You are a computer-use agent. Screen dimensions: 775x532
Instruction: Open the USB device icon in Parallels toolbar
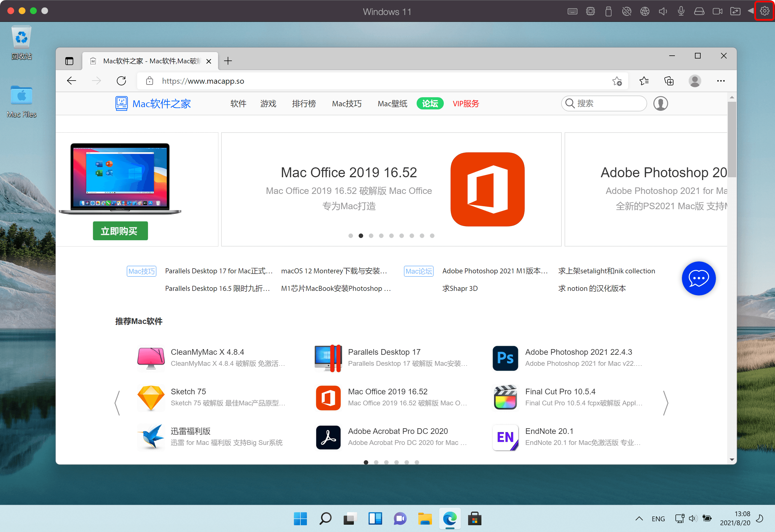(x=608, y=12)
